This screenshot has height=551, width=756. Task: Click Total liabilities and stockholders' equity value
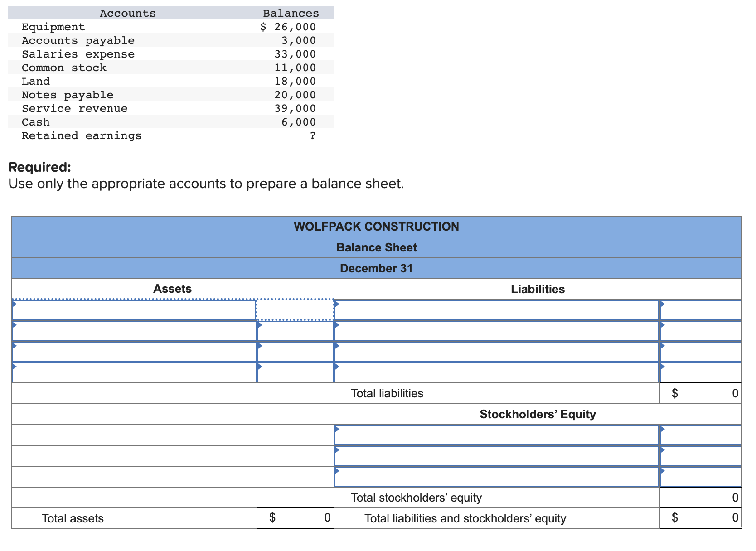pos(701,518)
